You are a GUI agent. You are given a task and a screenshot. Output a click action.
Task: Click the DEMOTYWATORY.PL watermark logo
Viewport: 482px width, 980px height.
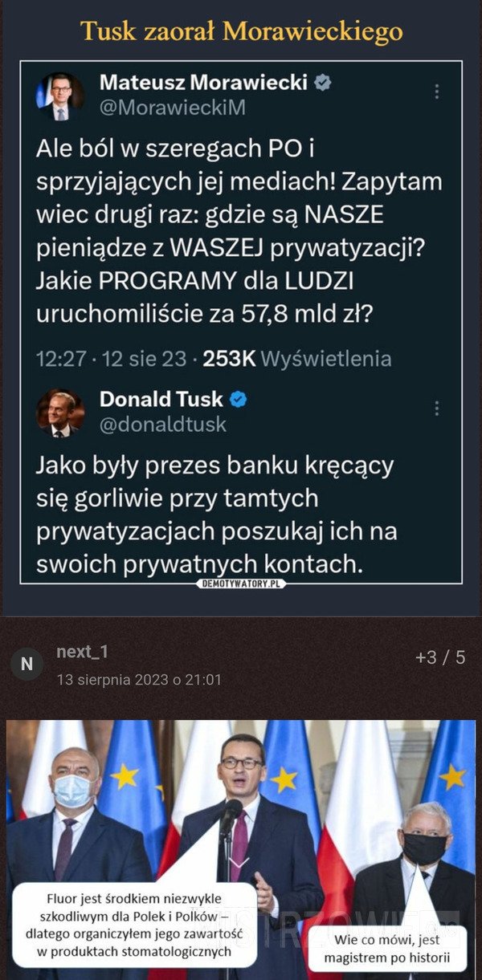click(241, 583)
